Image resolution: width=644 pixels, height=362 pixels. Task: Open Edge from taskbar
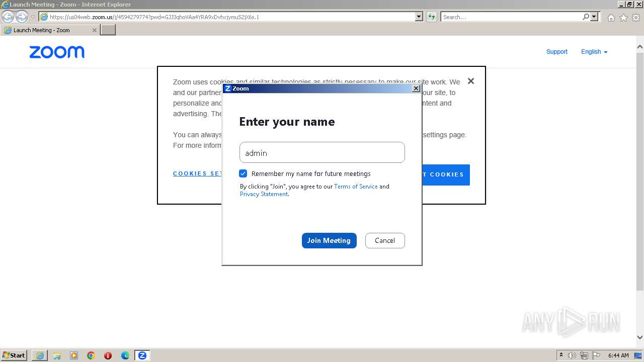125,355
